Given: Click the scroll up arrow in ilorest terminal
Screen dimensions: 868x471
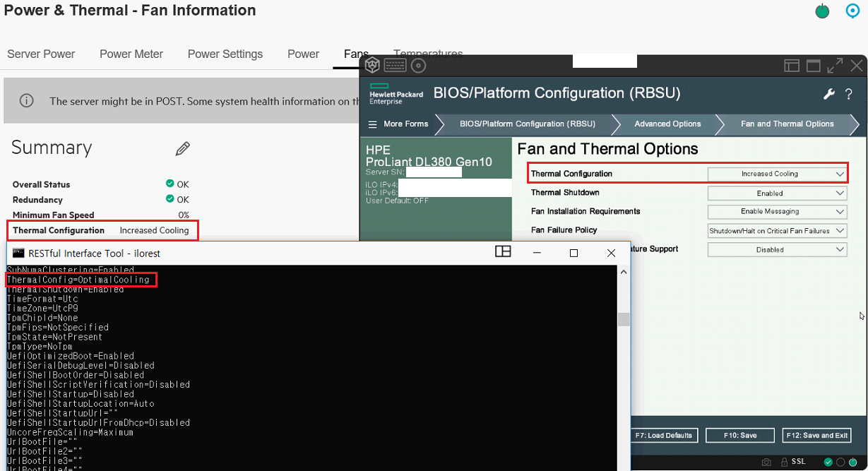Looking at the screenshot, I should tap(624, 271).
